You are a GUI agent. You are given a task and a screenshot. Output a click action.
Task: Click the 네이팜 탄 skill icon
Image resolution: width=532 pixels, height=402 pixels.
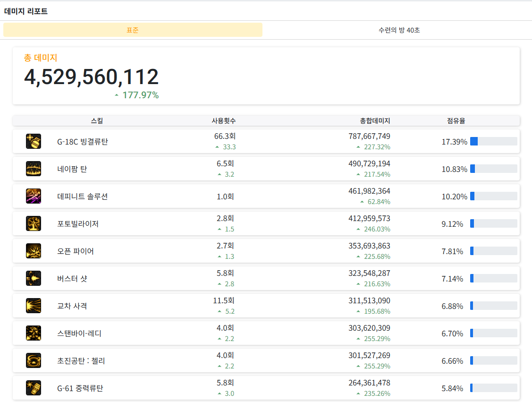pos(34,169)
